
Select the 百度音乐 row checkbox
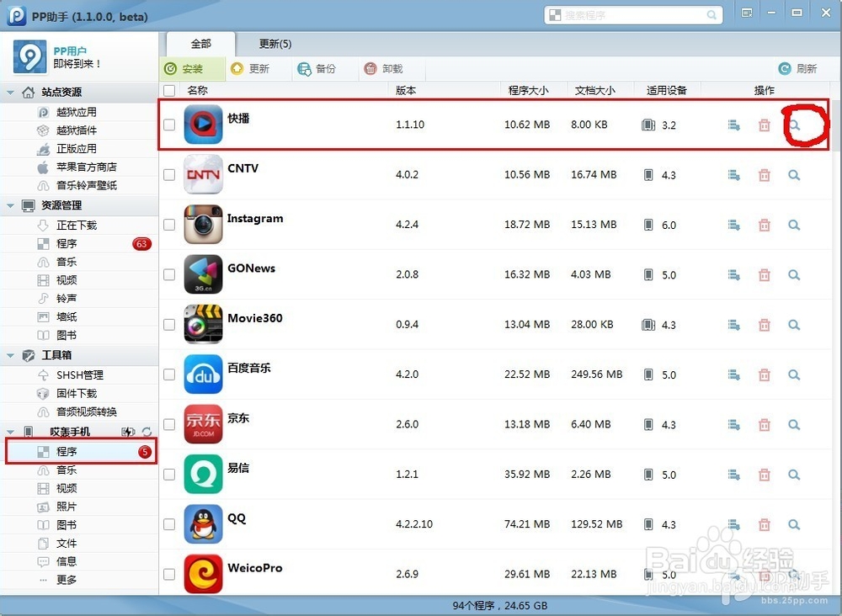[169, 374]
